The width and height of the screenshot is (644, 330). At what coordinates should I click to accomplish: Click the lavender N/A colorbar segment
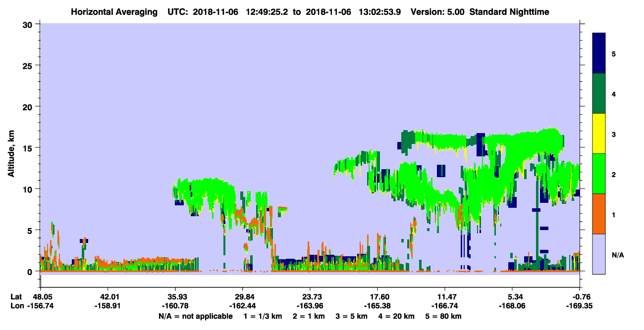599,253
